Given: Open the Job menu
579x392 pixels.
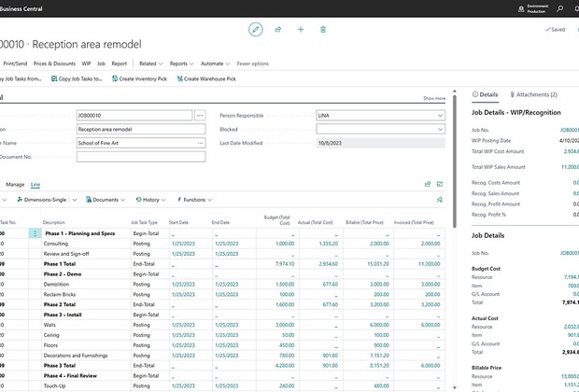Looking at the screenshot, I should coord(101,63).
